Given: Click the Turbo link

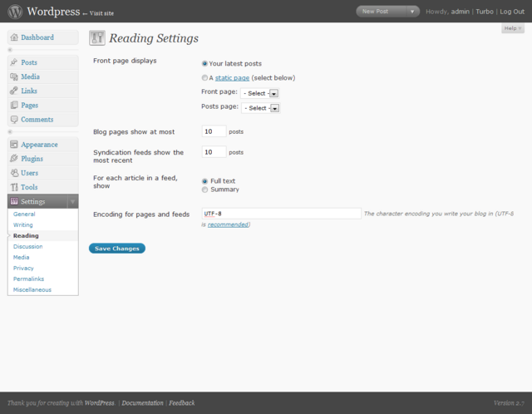Looking at the screenshot, I should 485,12.
